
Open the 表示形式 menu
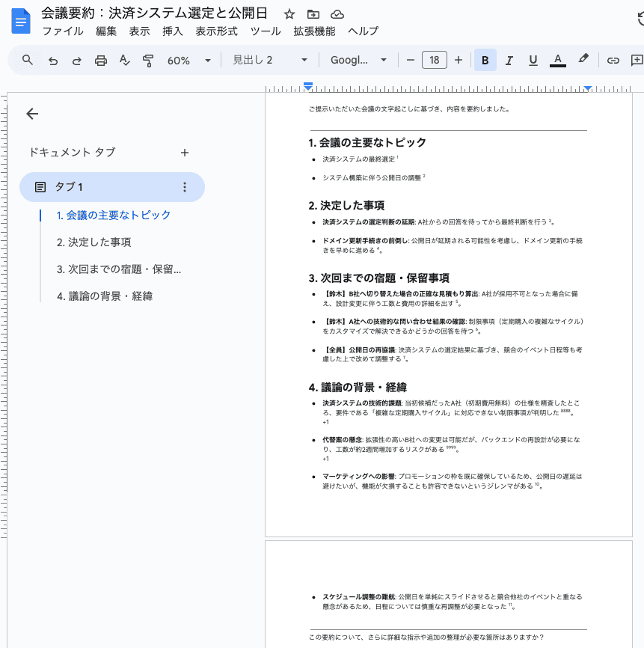pyautogui.click(x=216, y=31)
